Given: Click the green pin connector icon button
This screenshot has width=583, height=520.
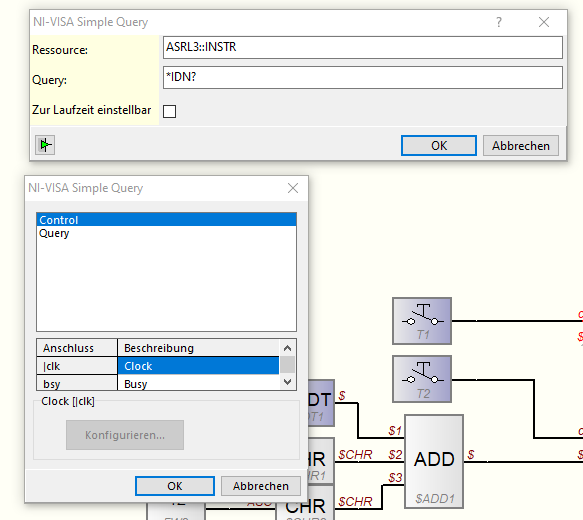Looking at the screenshot, I should pyautogui.click(x=45, y=145).
